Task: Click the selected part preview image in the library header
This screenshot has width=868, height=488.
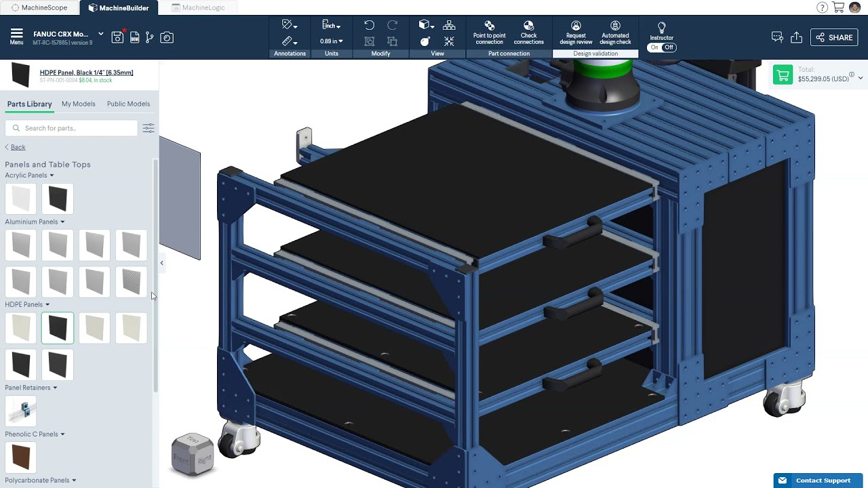Action: point(20,75)
